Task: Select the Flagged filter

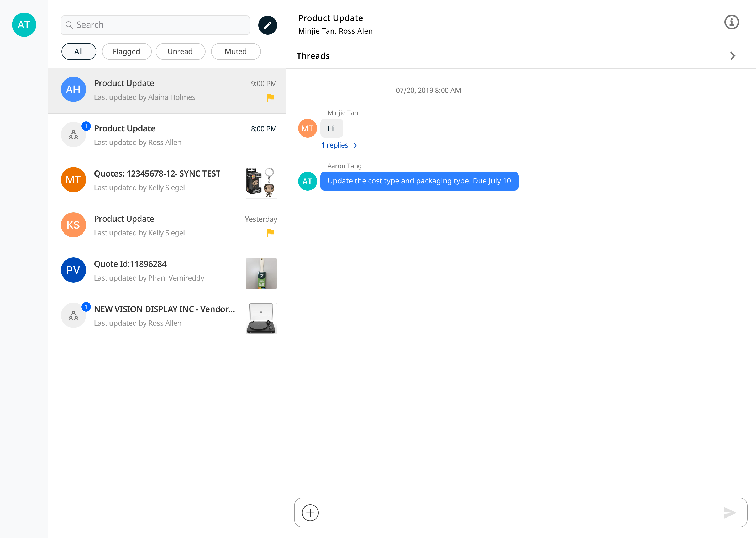Action: [127, 51]
